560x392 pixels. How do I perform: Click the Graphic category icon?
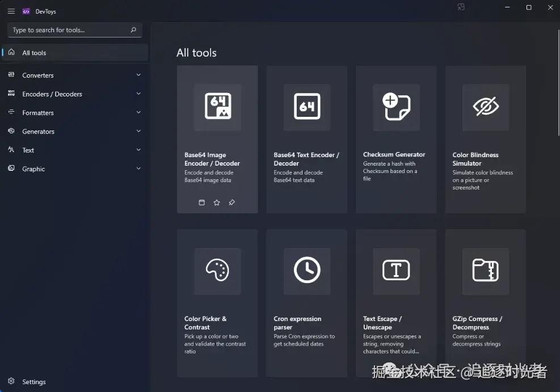11,168
